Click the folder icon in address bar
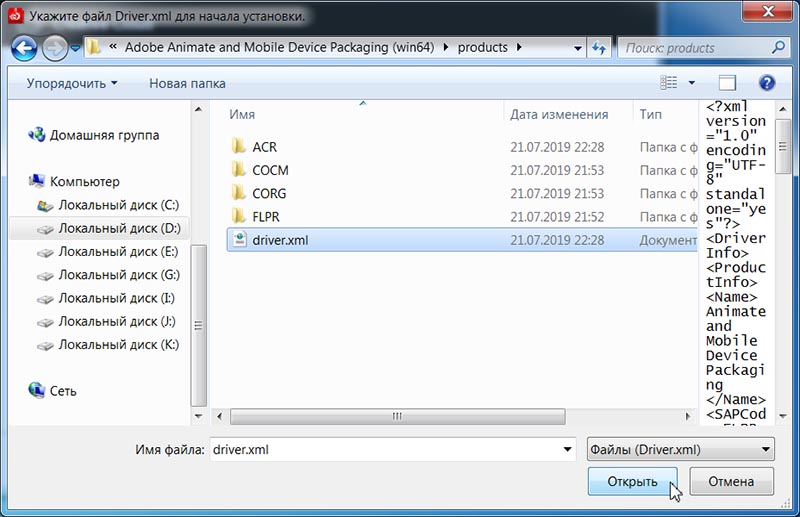 pyautogui.click(x=93, y=47)
